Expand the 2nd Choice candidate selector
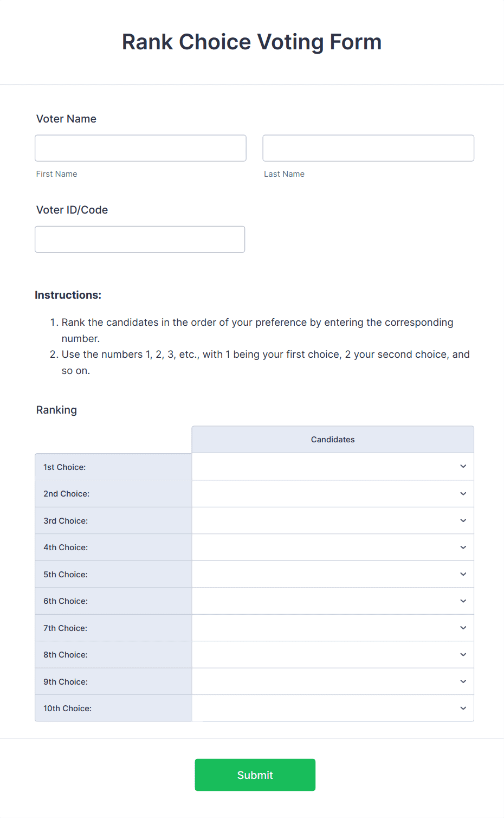Viewport: 504px width, 818px height. 463,493
